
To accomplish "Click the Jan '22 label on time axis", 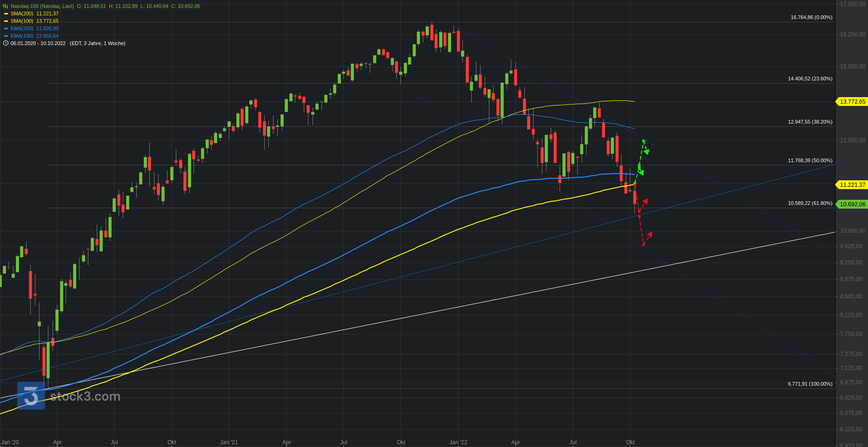I will click(x=458, y=442).
